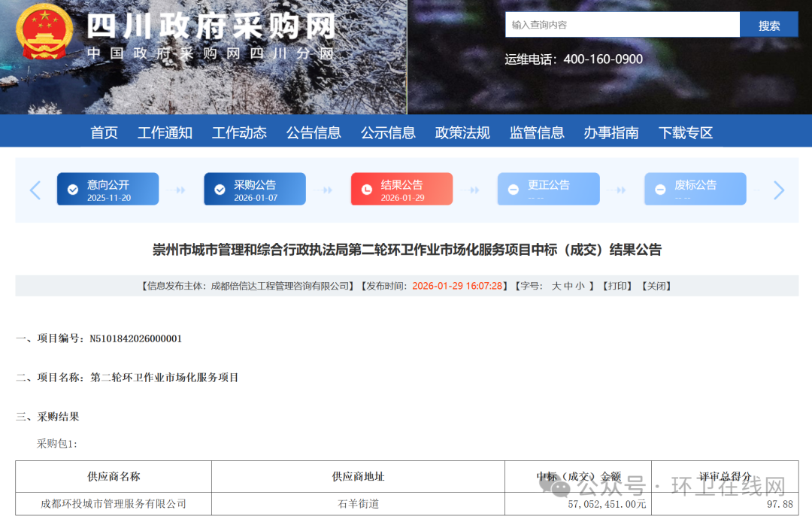Click project name 第二轮环卫作业市场化服务项目
The width and height of the screenshot is (812, 519).
pos(164,378)
